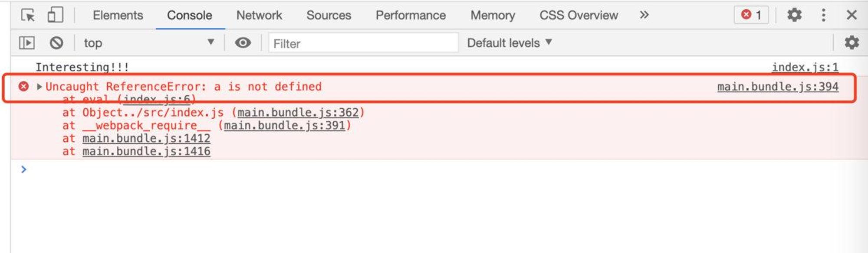This screenshot has width=868, height=253.
Task: Expand the Uncaught ReferenceError disclosure triangle
Action: tap(39, 87)
